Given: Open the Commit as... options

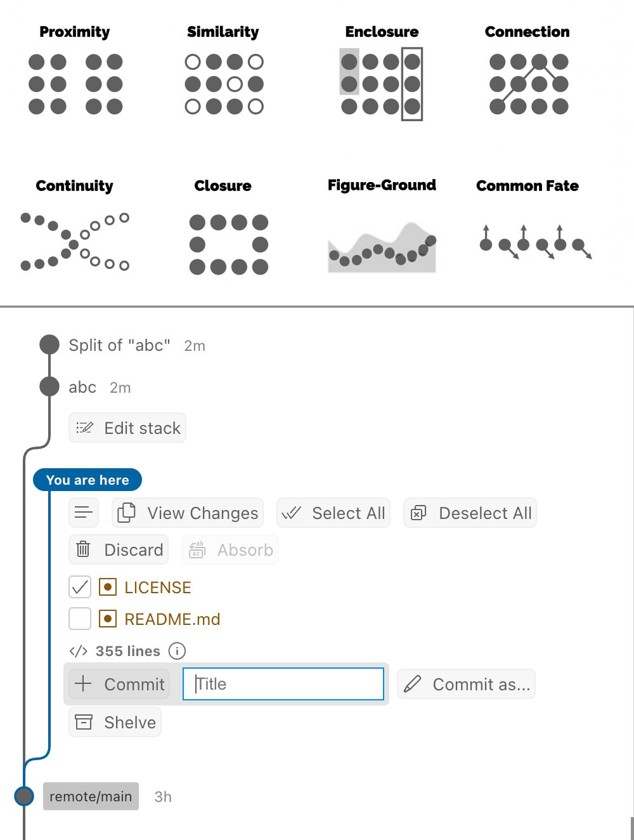Looking at the screenshot, I should 467,684.
